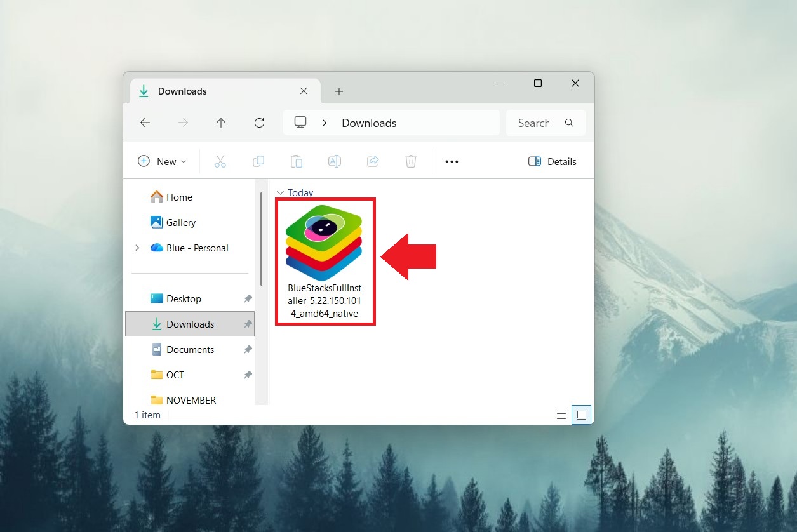Expand the Blue - Personal OneDrive tree
The height and width of the screenshot is (532, 797).
point(137,248)
